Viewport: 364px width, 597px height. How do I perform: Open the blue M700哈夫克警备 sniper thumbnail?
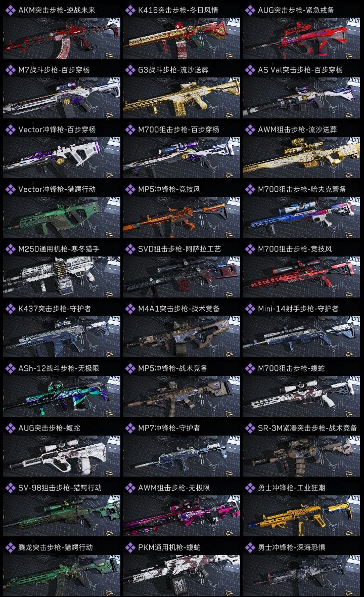tap(301, 217)
